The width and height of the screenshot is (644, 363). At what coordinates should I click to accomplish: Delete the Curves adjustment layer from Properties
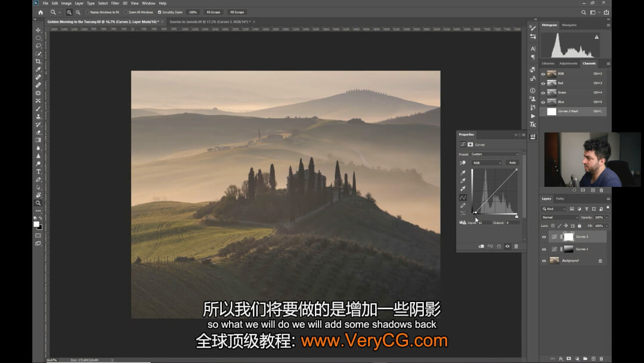click(x=516, y=246)
